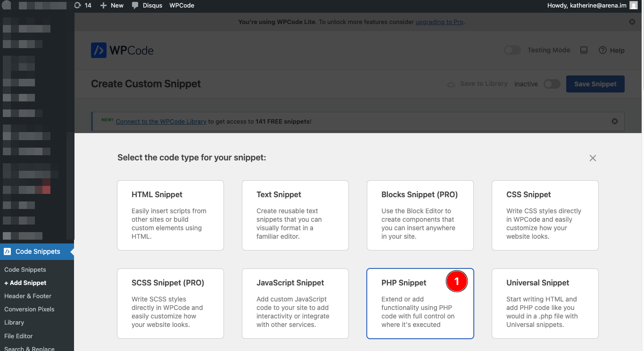The image size is (644, 351).
Task: Click the WordPress logo in admin bar
Action: coord(7,6)
